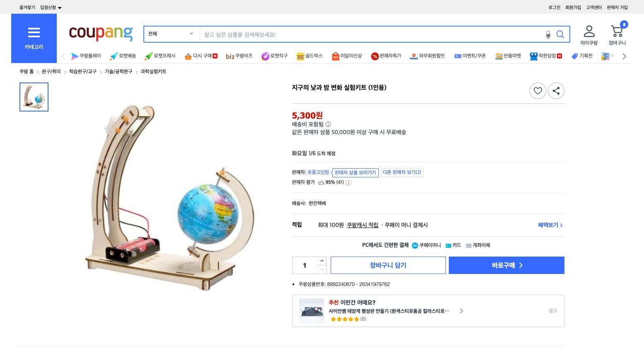Share the product using the share icon
Viewport: 644px width, 349px height.
556,91
